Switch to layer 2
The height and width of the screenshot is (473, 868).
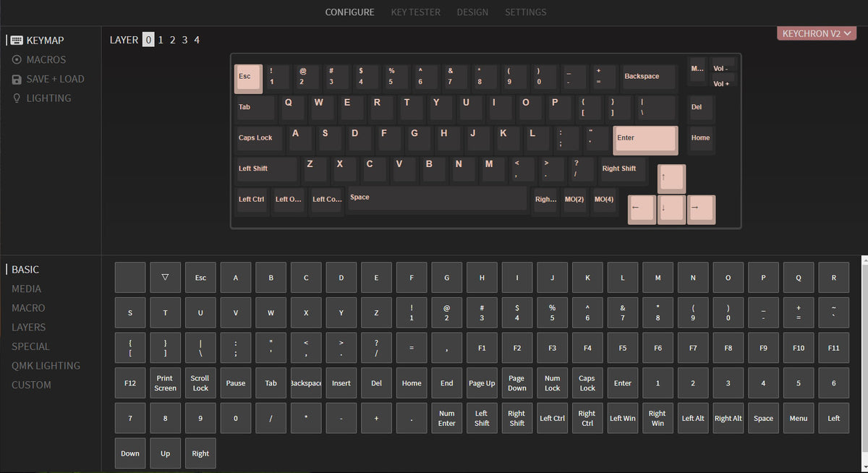(172, 40)
